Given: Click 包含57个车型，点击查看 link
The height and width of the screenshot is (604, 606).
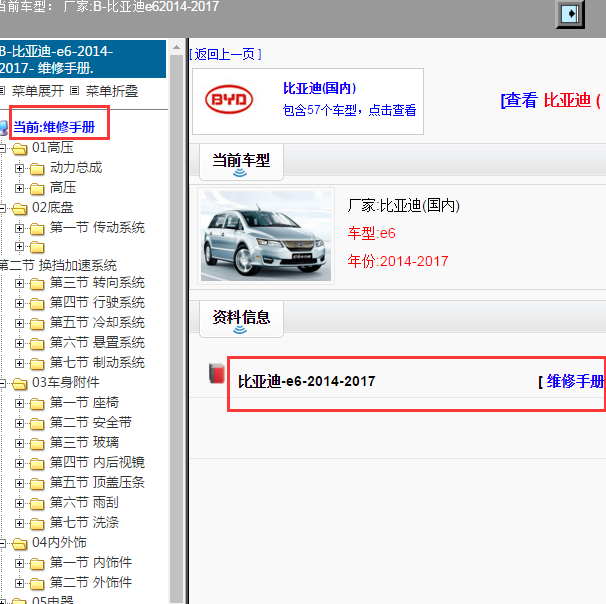Looking at the screenshot, I should click(349, 110).
